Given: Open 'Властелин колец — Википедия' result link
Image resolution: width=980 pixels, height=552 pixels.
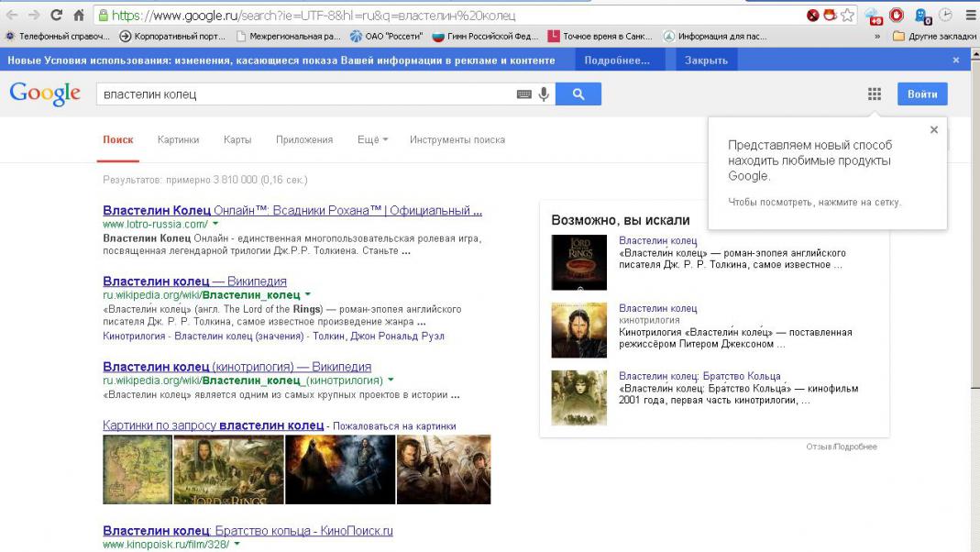Looking at the screenshot, I should tap(194, 282).
